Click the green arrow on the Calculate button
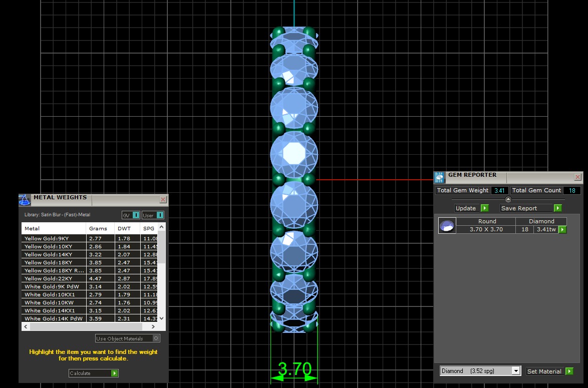Image resolution: width=588 pixels, height=388 pixels. click(x=114, y=373)
